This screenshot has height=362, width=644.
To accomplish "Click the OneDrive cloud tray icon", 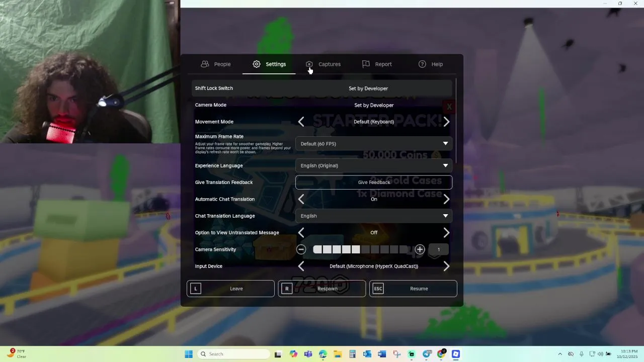I will (x=571, y=354).
